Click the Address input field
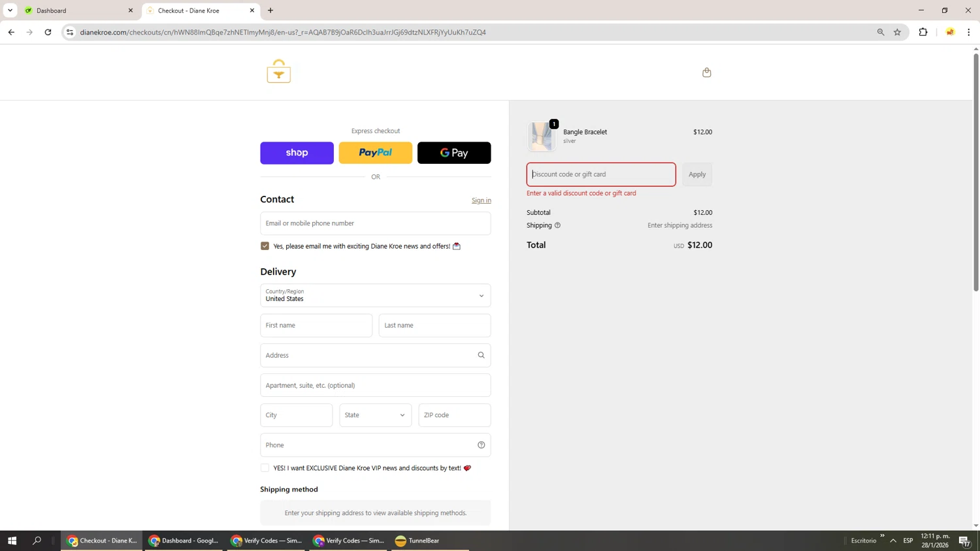Image resolution: width=980 pixels, height=551 pixels. pyautogui.click(x=376, y=355)
